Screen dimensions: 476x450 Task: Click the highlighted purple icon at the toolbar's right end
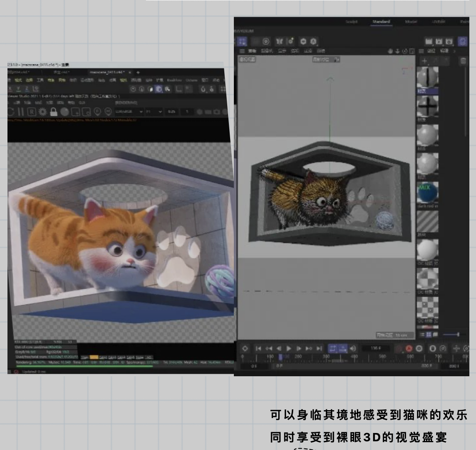tap(462, 41)
